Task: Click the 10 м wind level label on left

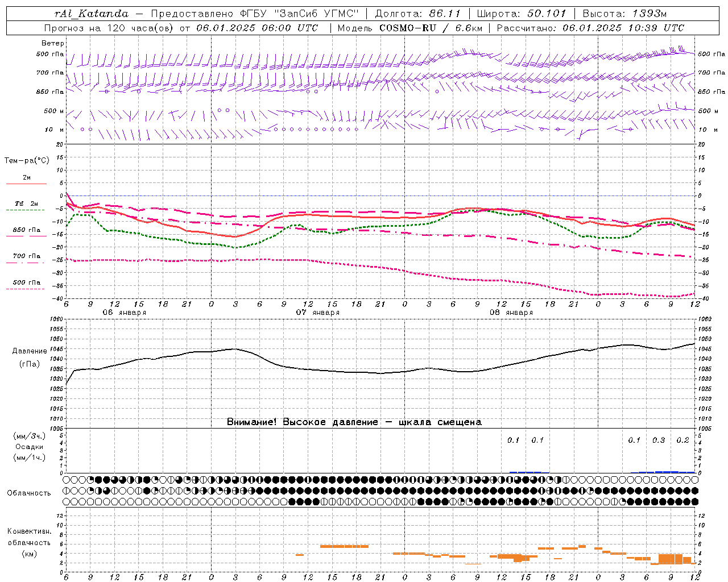Action: tap(55, 130)
